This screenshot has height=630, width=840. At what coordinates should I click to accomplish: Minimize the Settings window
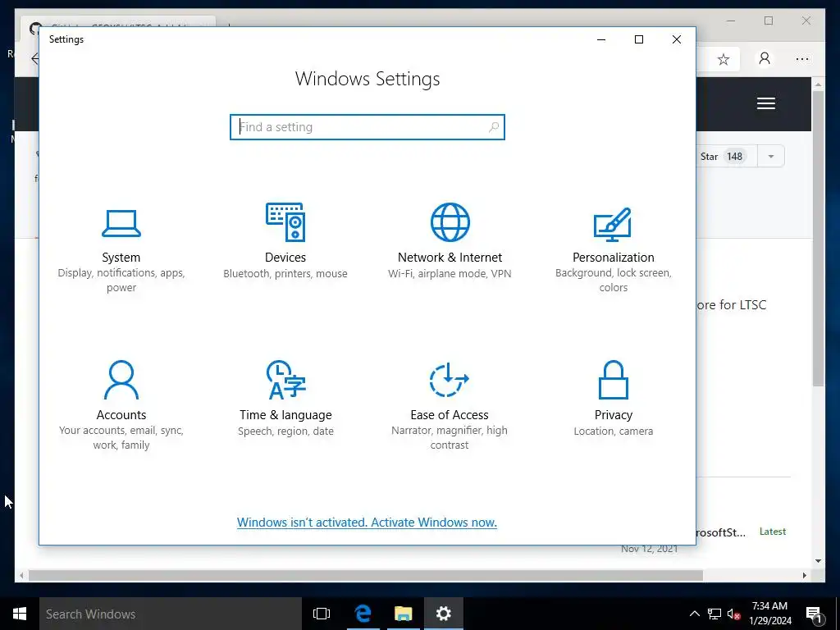tap(601, 39)
